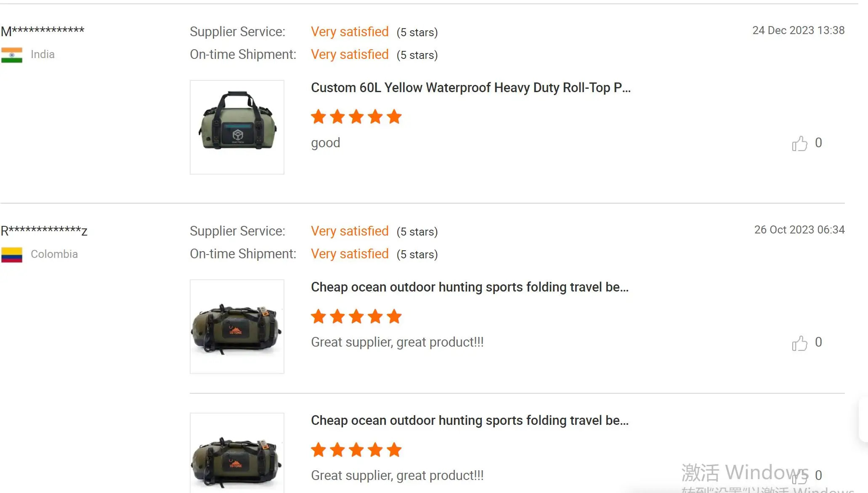Click the "Colombia" country label

[54, 254]
